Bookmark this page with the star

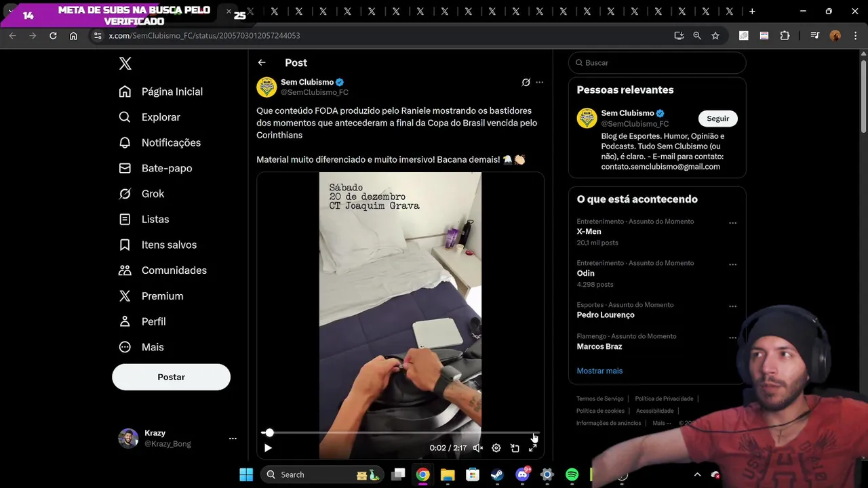click(x=715, y=35)
